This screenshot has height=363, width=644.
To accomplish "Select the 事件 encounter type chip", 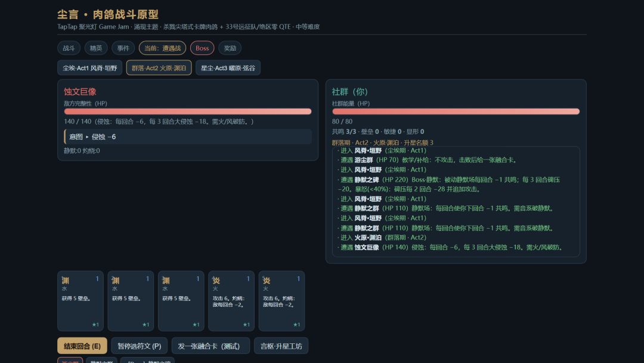I will click(x=123, y=48).
